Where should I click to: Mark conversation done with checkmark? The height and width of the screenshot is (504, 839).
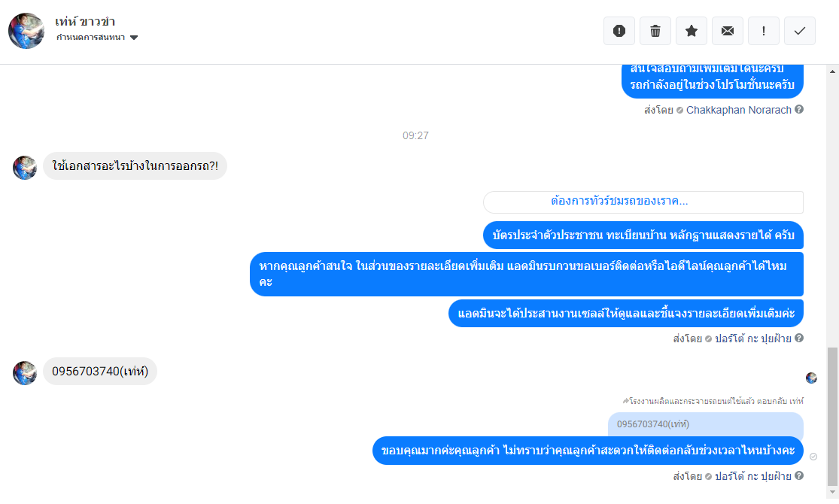coord(799,31)
